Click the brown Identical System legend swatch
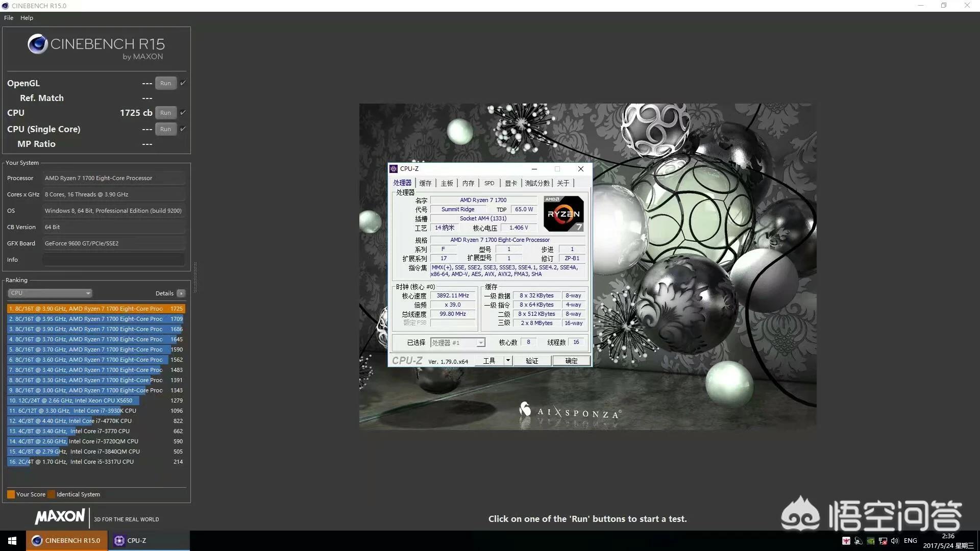Viewport: 980px width, 551px height. [51, 494]
